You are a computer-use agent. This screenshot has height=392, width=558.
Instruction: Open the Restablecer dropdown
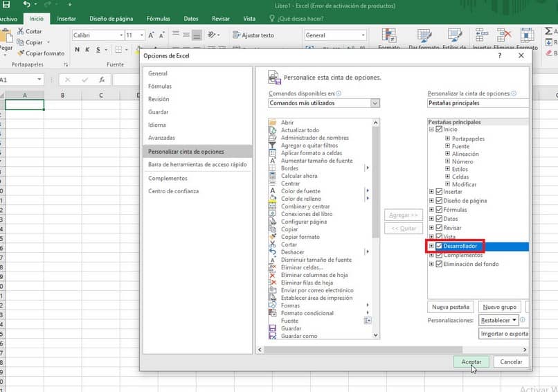[x=498, y=321]
